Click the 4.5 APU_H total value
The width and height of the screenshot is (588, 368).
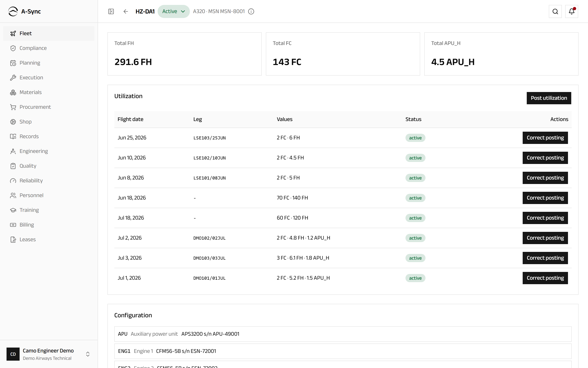click(x=453, y=62)
